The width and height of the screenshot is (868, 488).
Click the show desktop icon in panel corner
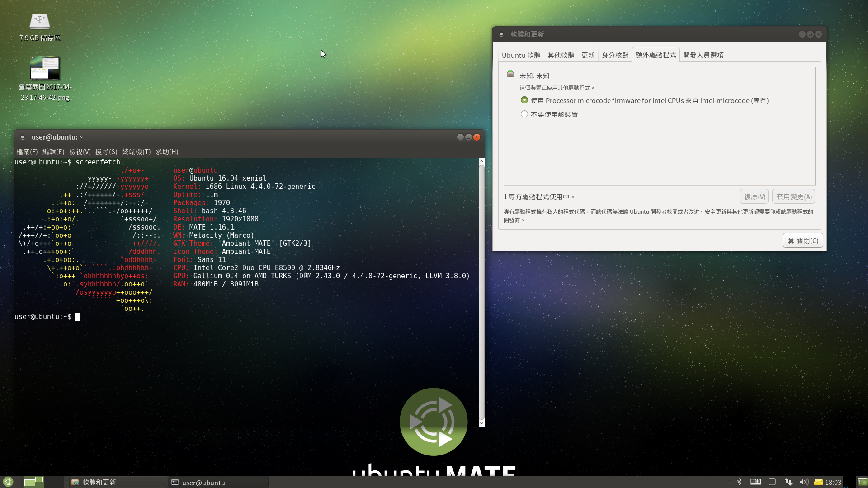pos(863,482)
